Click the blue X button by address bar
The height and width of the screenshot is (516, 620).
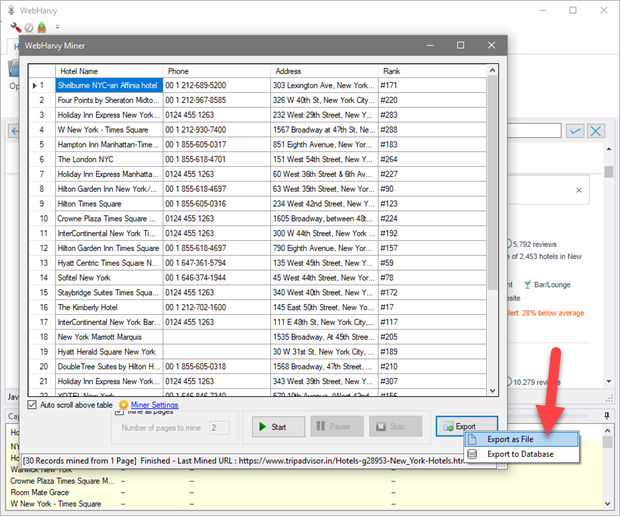pos(596,131)
